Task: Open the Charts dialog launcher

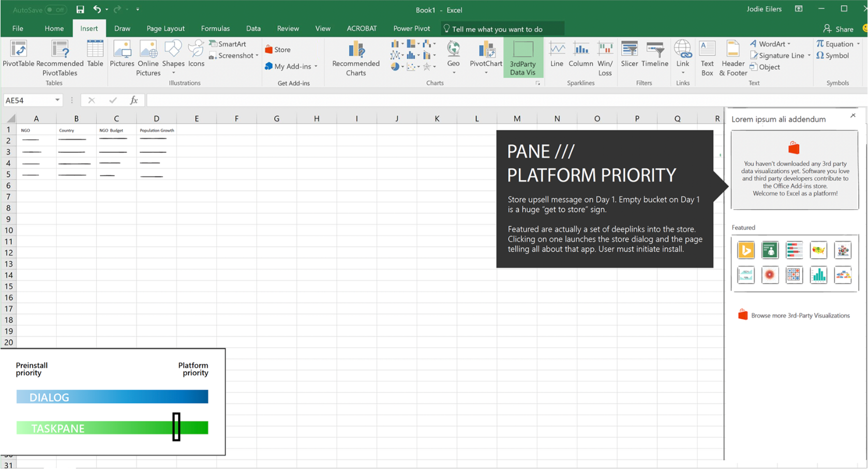Action: (x=538, y=83)
